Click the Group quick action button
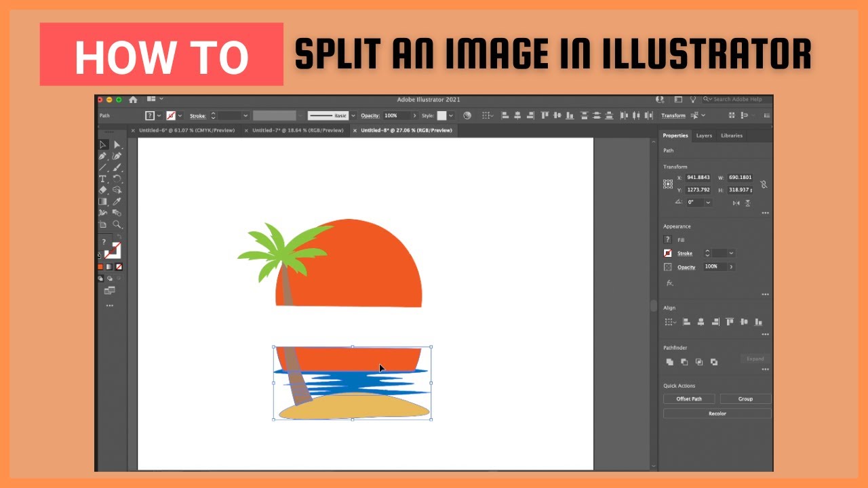868x488 pixels. [x=745, y=399]
